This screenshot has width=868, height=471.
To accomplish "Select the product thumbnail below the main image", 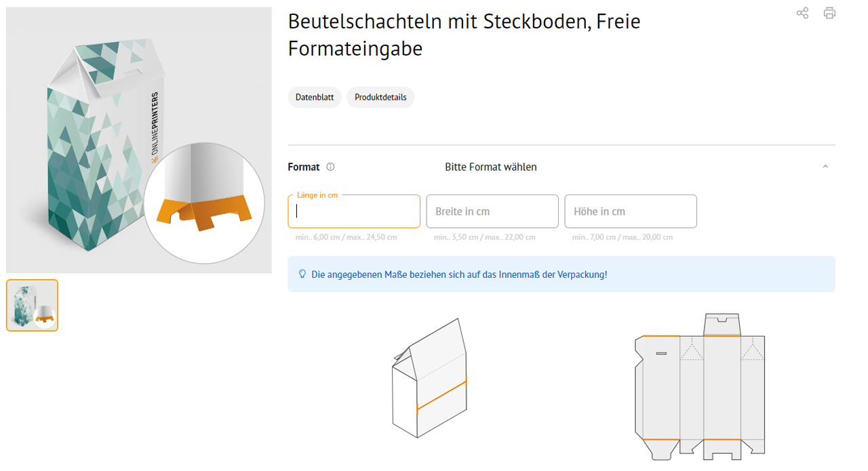I will click(x=33, y=305).
